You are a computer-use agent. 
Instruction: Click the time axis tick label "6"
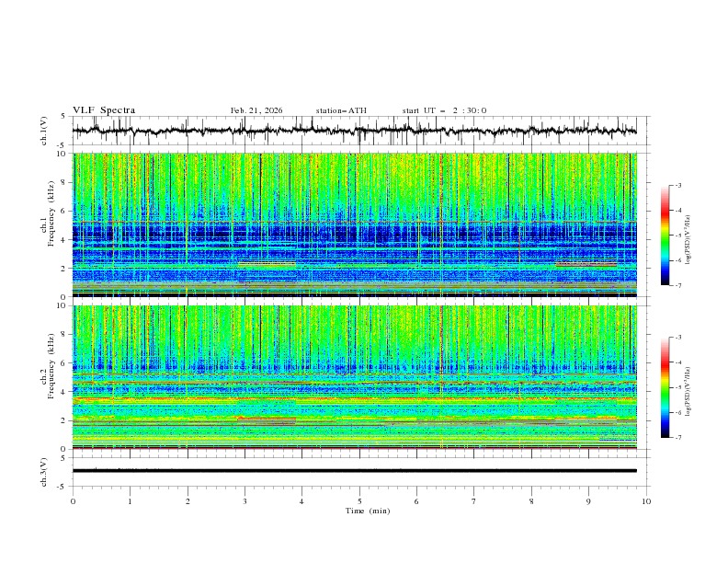(416, 501)
